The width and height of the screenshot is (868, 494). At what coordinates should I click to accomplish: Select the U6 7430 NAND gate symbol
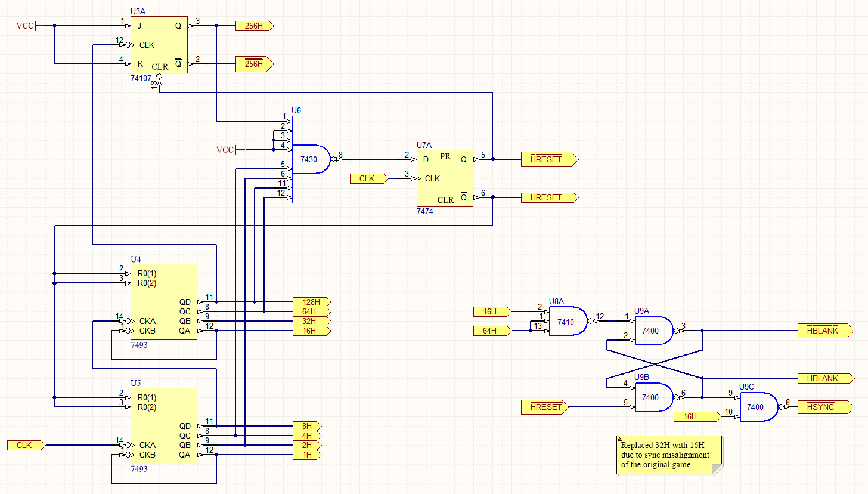pos(311,159)
